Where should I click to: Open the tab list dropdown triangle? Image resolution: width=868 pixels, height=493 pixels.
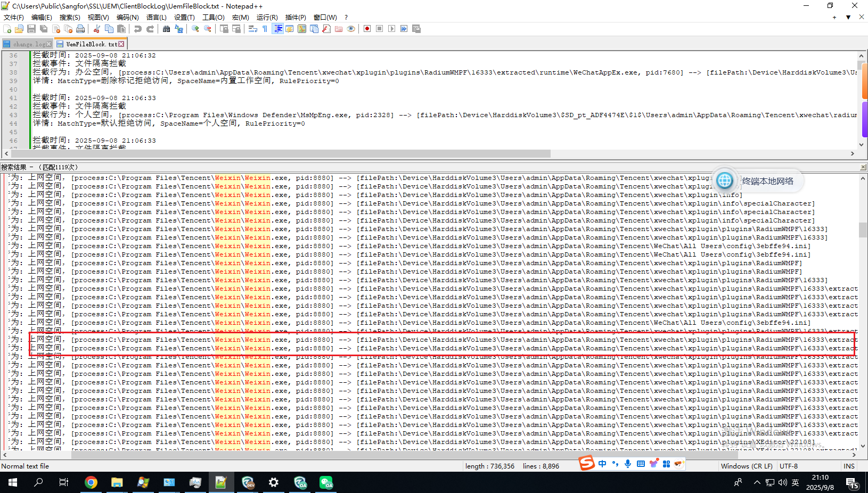pos(848,18)
